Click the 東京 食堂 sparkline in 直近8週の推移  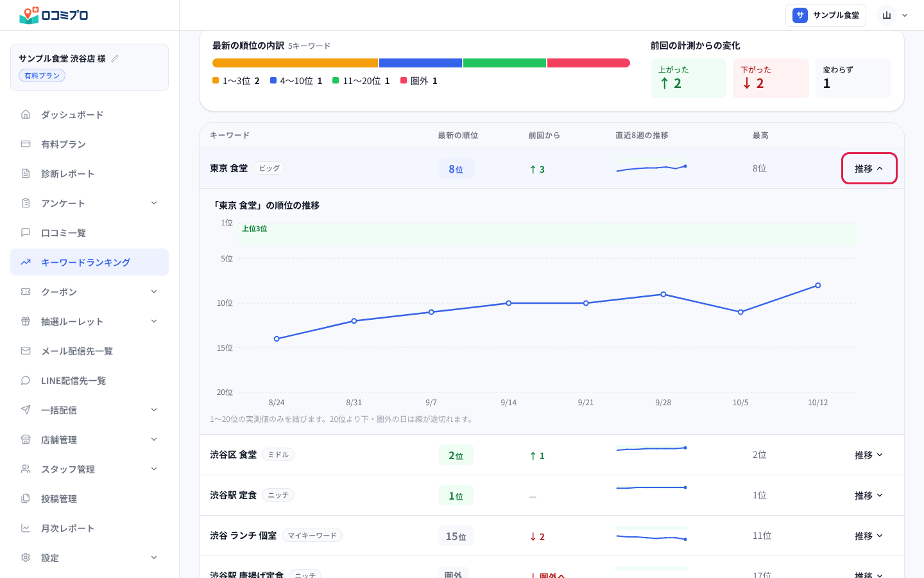click(x=651, y=168)
